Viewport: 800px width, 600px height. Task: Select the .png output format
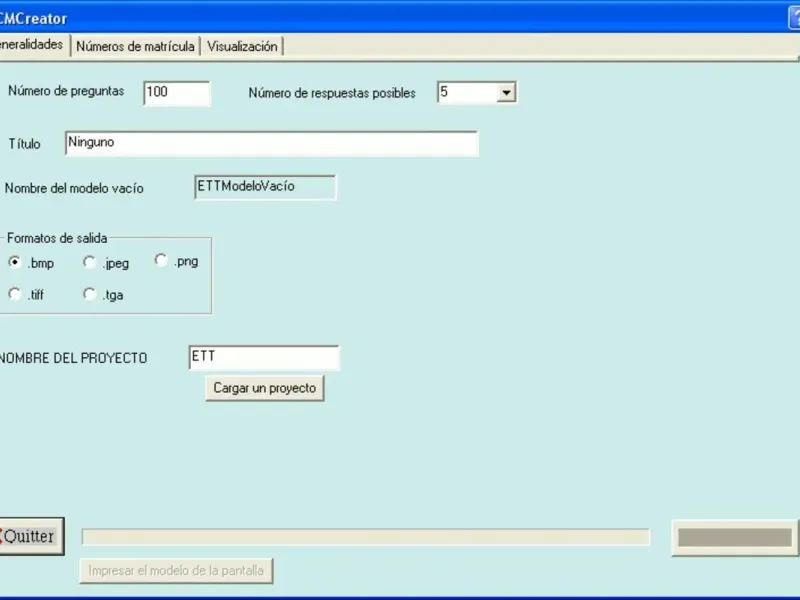(x=161, y=260)
